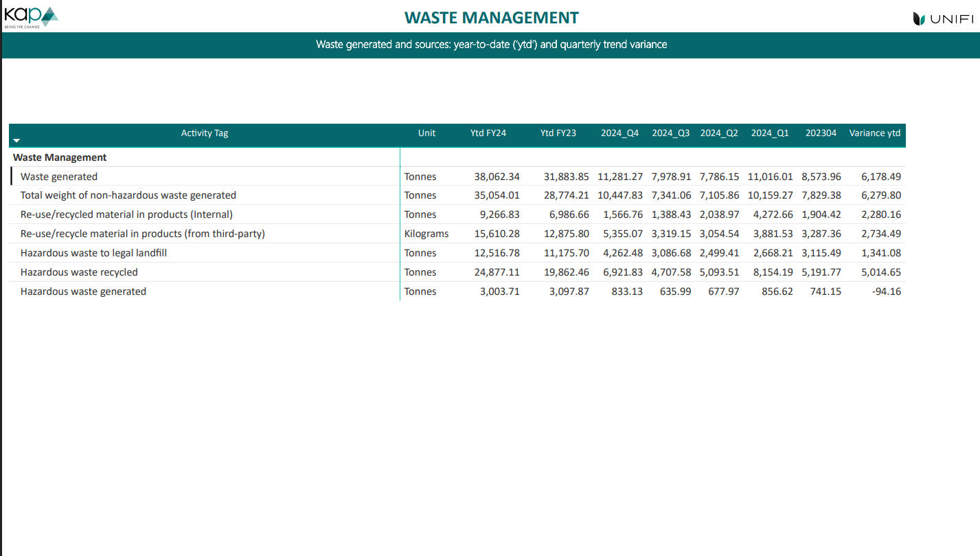Image resolution: width=980 pixels, height=556 pixels.
Task: Click the 'Kilograms' unit cell
Action: (426, 234)
